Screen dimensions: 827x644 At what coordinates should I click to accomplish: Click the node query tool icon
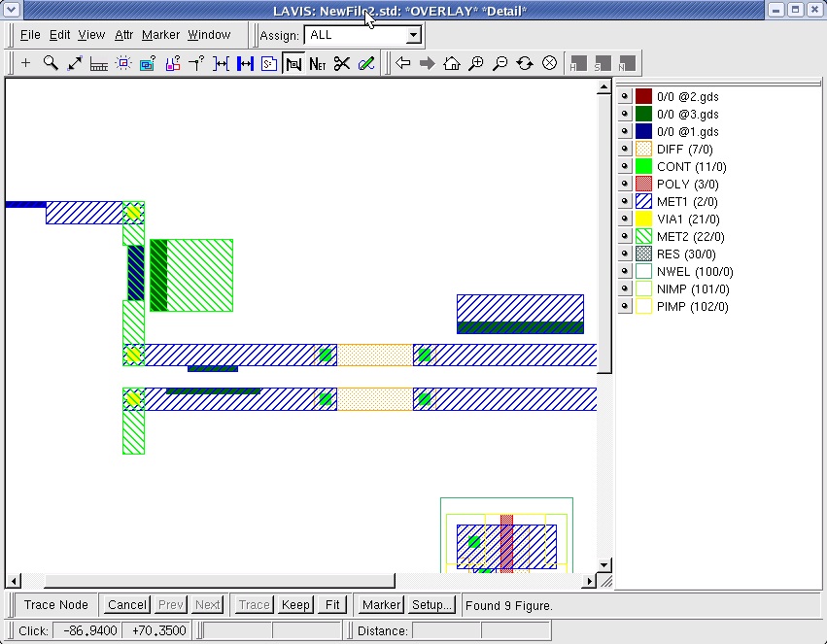click(196, 64)
